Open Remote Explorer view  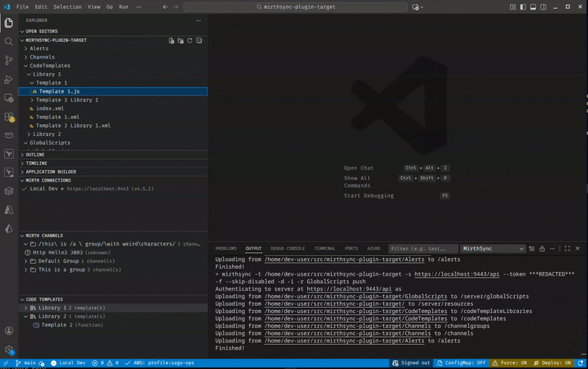click(9, 98)
